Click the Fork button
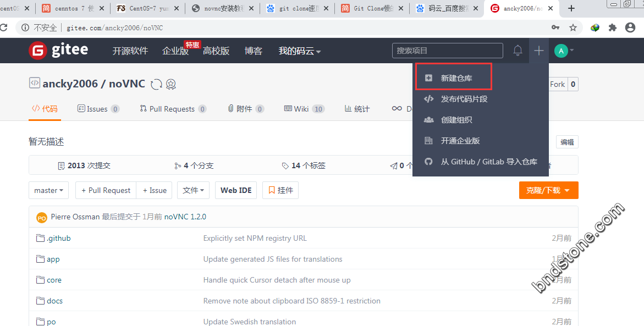644x326 pixels. coord(557,84)
